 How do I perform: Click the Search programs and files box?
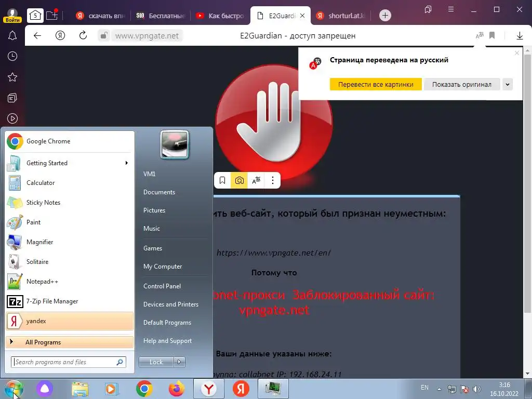click(x=69, y=362)
